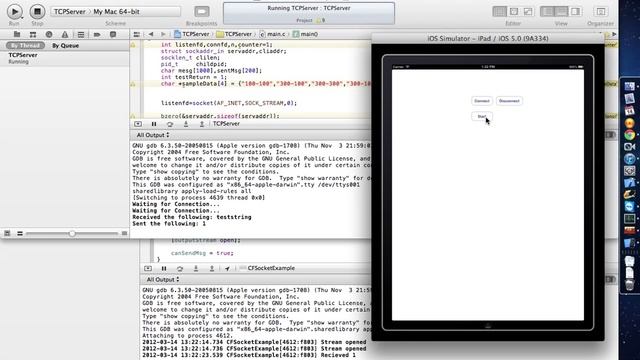The width and height of the screenshot is (640, 360).
Task: Step over in CFSocketExample debug bar
Action: pyautogui.click(x=180, y=268)
